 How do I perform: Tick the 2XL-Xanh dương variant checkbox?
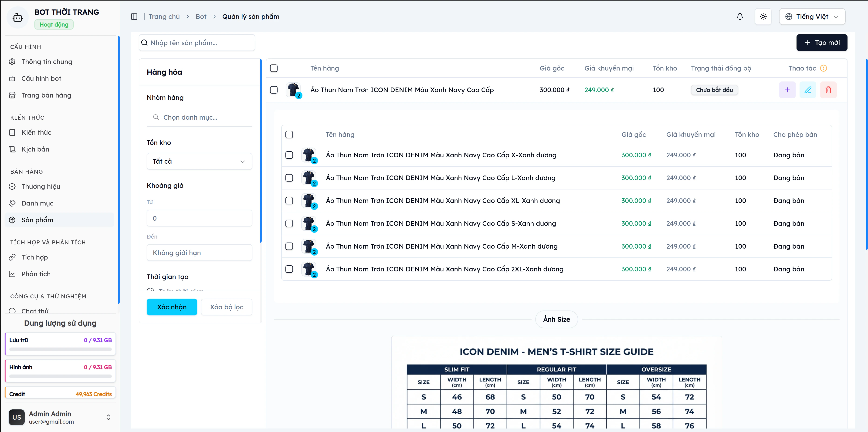(x=289, y=269)
